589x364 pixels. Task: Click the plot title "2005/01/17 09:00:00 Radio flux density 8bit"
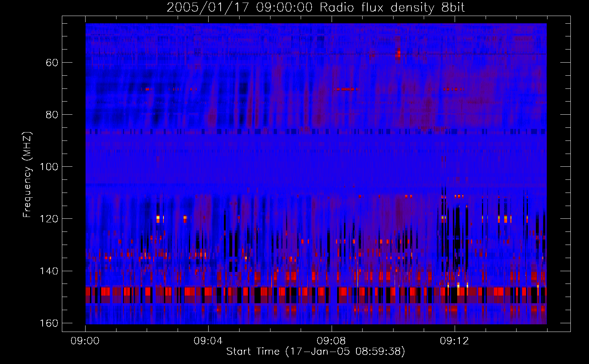point(316,8)
